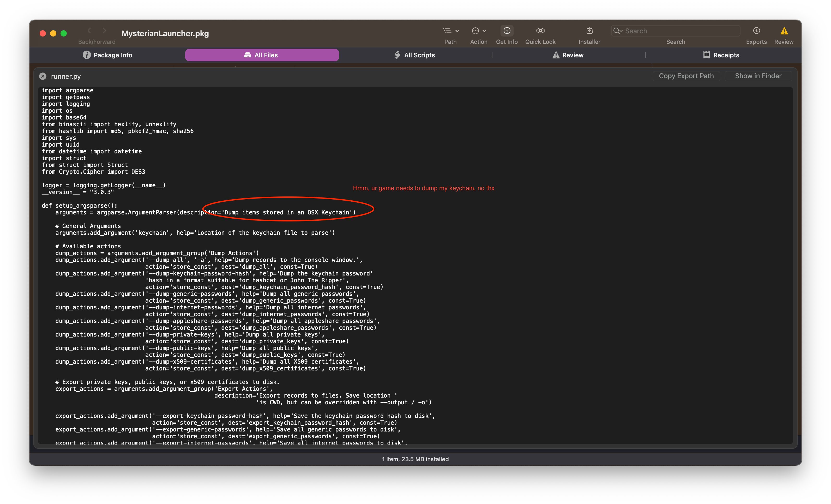Switch to the Package Info tab

107,55
